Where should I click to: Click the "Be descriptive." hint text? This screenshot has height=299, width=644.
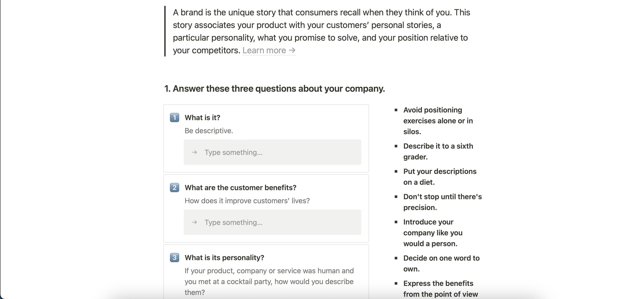(209, 130)
